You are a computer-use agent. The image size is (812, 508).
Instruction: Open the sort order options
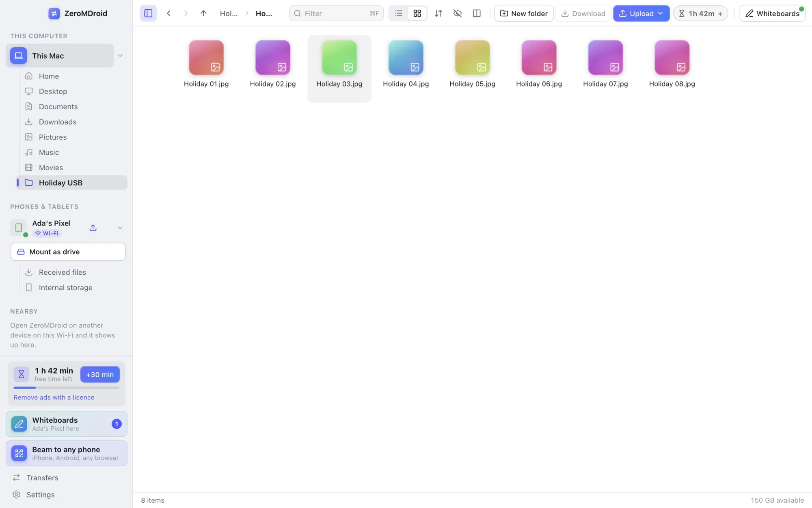click(x=438, y=13)
